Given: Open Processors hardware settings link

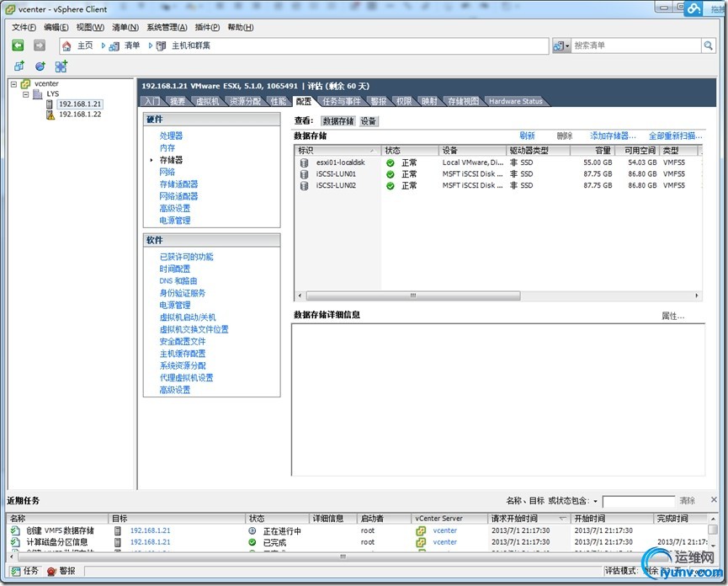Looking at the screenshot, I should point(172,136).
